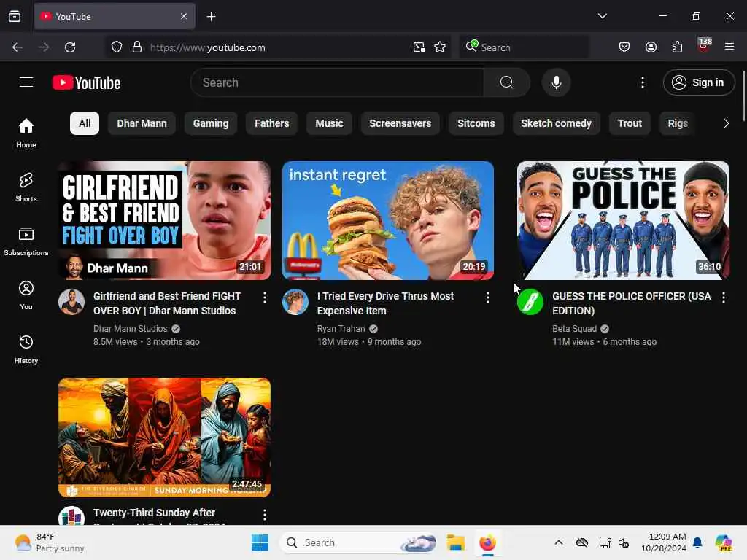
Task: Visit Beta Squad channel name link
Action: coord(574,329)
